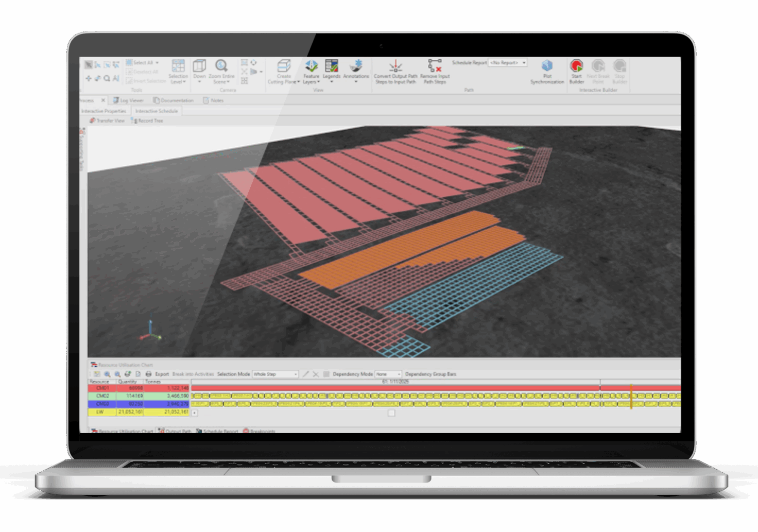Open the Feature Layers dropdown
The width and height of the screenshot is (758, 532).
pyautogui.click(x=311, y=72)
